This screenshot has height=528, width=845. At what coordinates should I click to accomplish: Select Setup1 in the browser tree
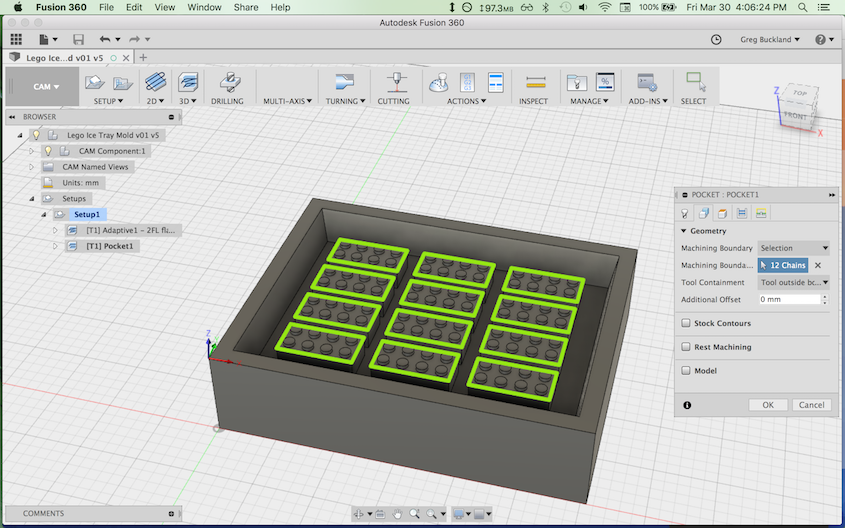point(87,214)
